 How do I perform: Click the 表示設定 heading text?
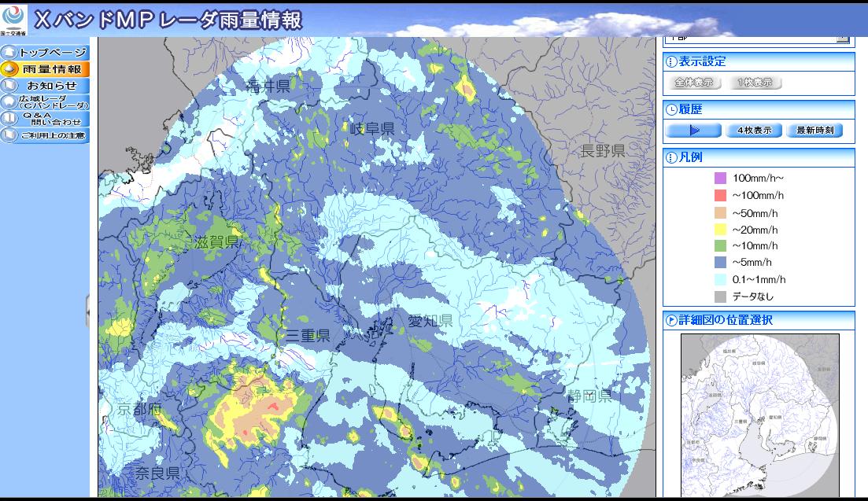(702, 61)
